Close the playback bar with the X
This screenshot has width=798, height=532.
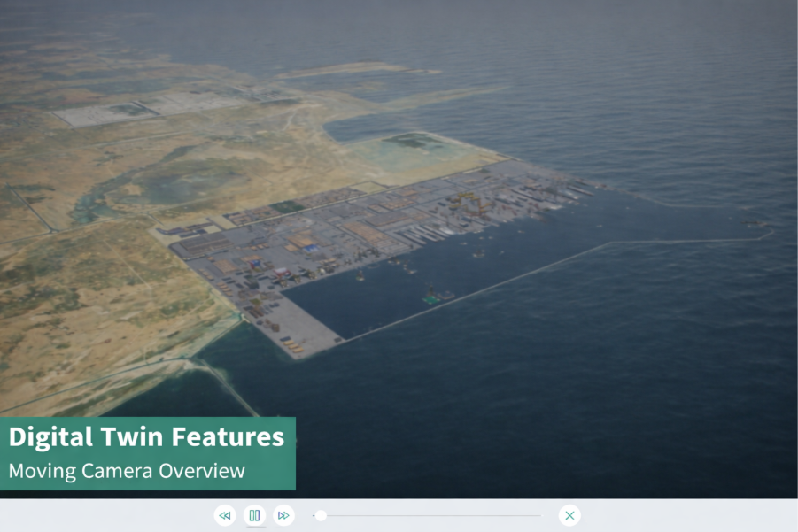tap(569, 515)
